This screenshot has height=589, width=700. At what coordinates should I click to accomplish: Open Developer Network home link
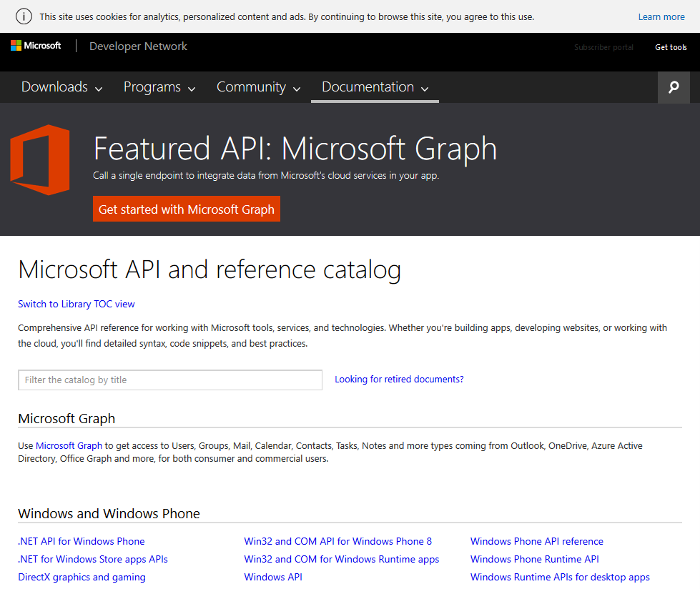138,46
